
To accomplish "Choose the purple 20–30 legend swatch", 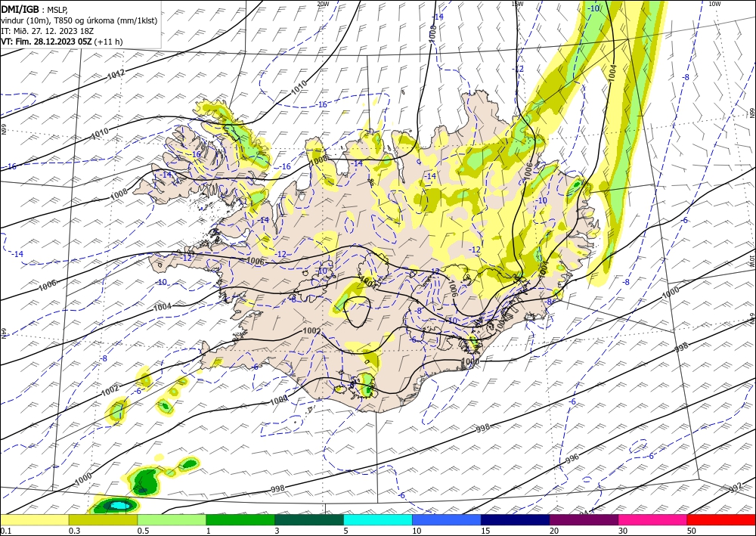I will coord(584,519).
